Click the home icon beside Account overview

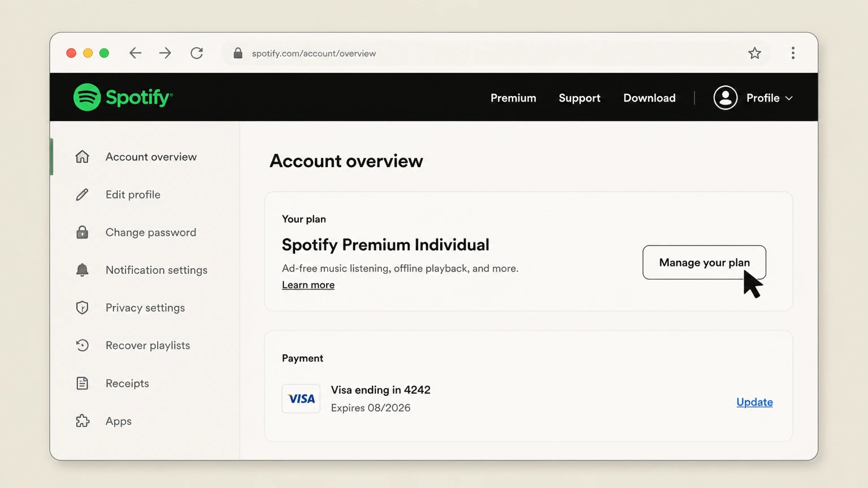(x=83, y=156)
